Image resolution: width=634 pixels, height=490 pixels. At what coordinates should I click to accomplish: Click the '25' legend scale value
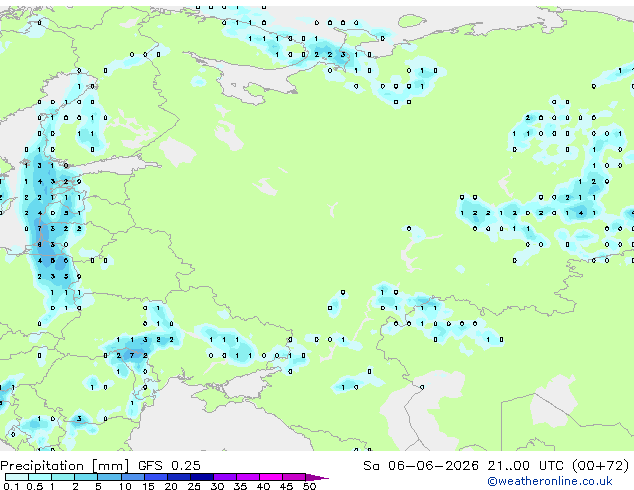tap(194, 486)
